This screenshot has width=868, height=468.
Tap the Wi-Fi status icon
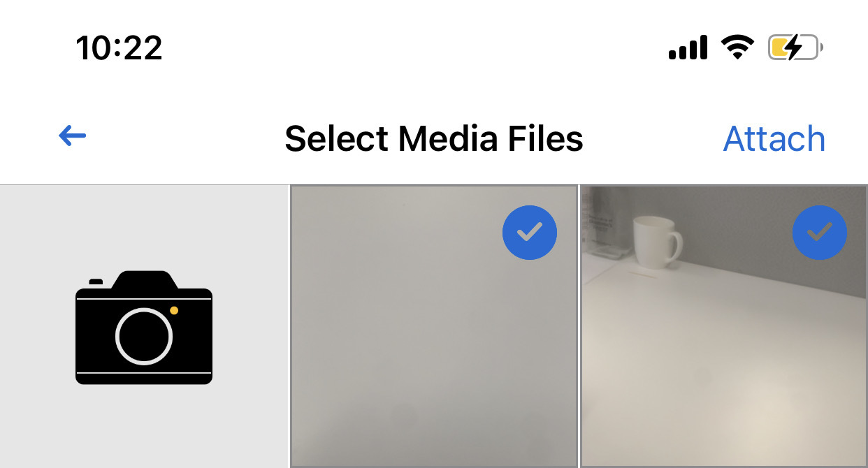point(737,47)
